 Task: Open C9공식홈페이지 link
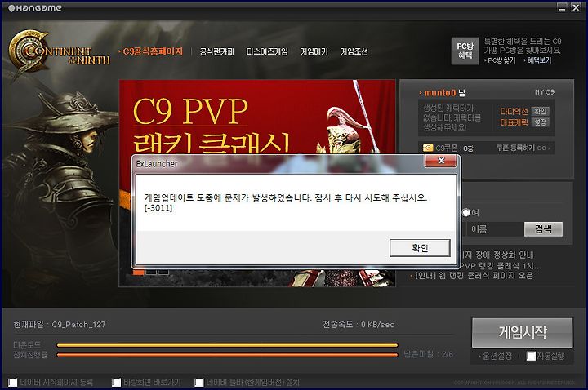[x=153, y=51]
